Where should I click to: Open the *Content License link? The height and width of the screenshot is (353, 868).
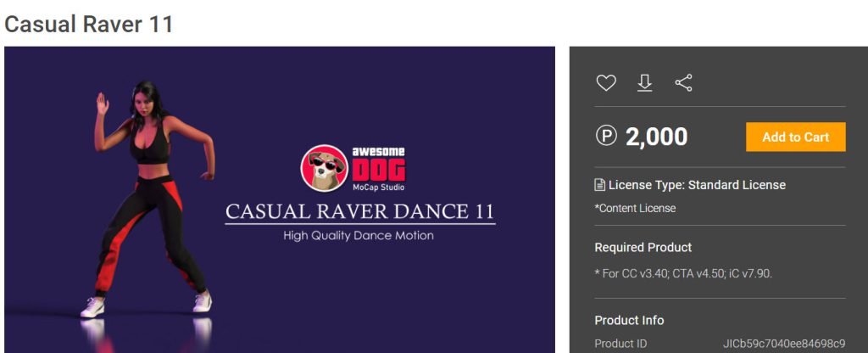coord(635,209)
